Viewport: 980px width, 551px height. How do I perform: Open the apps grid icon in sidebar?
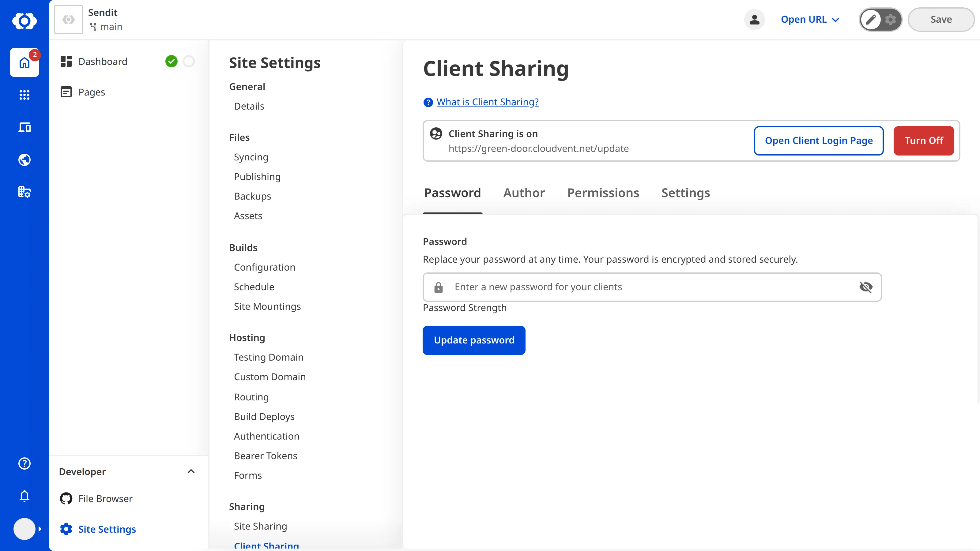(x=24, y=95)
